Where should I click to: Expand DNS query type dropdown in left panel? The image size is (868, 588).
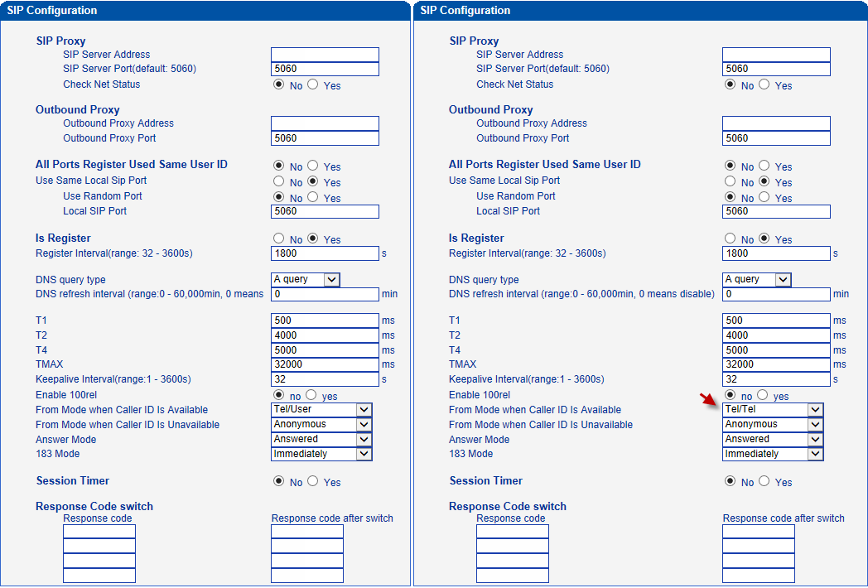[306, 280]
